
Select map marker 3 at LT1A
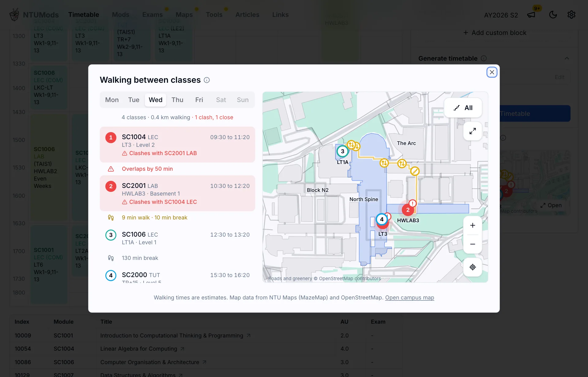342,151
